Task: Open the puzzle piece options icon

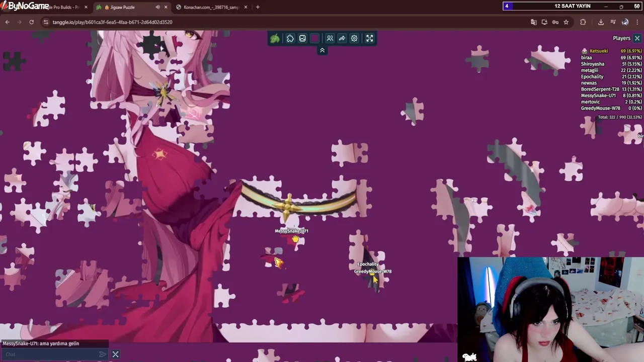Action: (290, 38)
